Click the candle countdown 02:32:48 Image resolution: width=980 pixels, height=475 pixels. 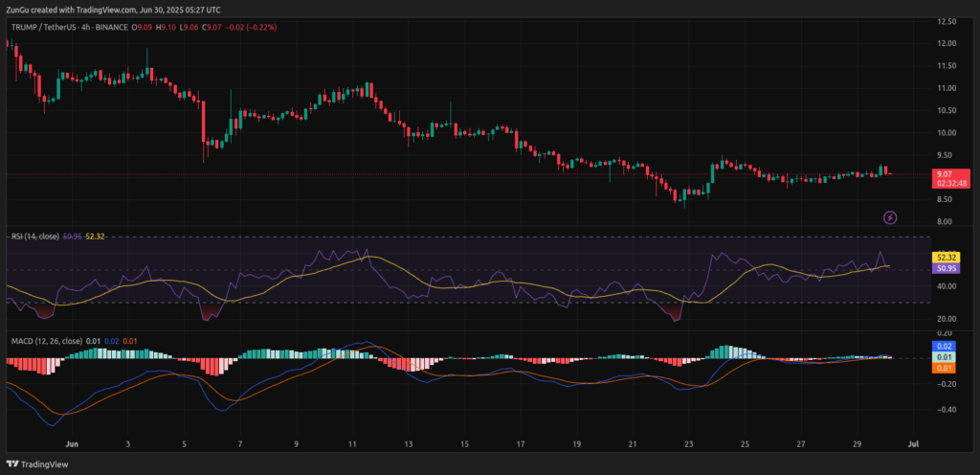tap(950, 184)
